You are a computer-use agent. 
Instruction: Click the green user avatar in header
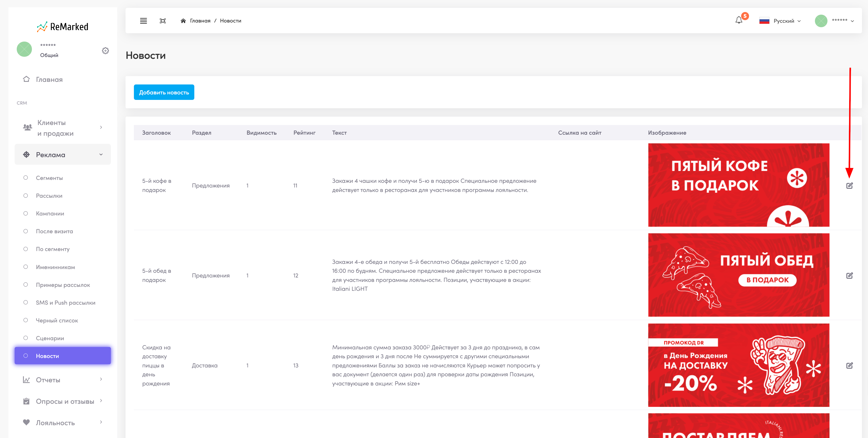pos(821,21)
